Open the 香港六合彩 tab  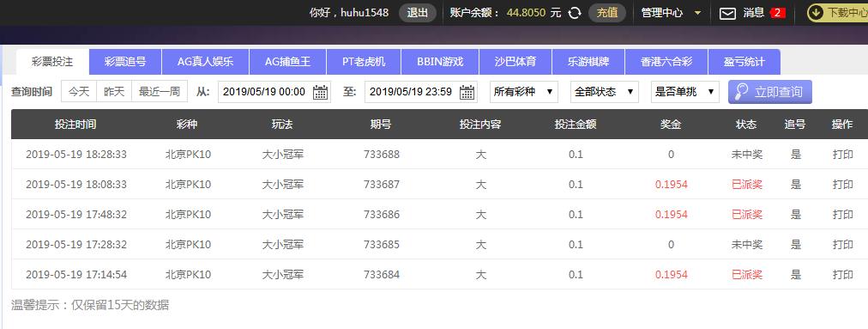(x=666, y=62)
